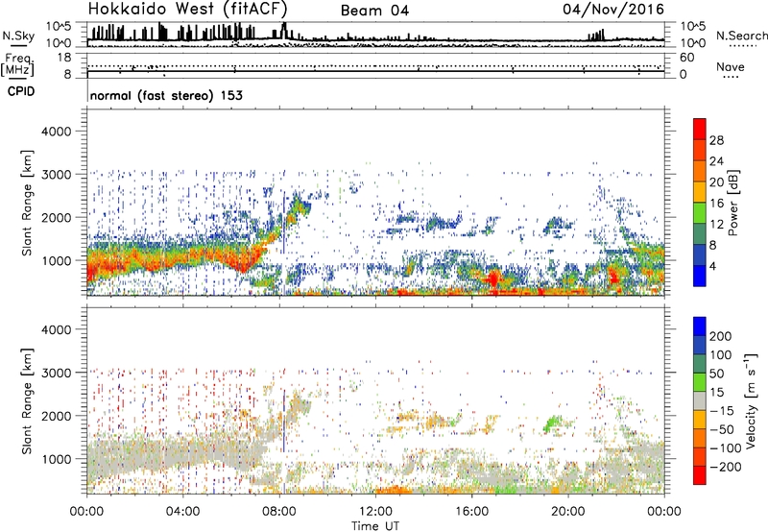Click the 'N.Sky' legend label

(x=18, y=36)
